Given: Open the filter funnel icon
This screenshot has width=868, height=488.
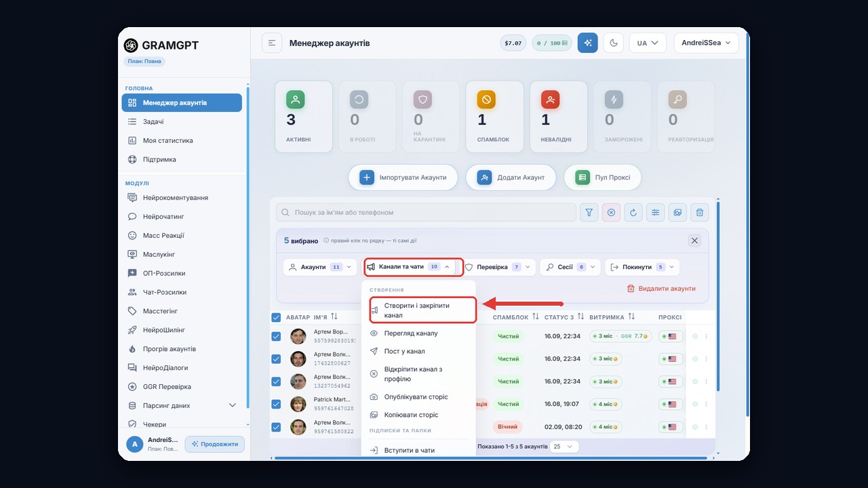Looking at the screenshot, I should 589,212.
